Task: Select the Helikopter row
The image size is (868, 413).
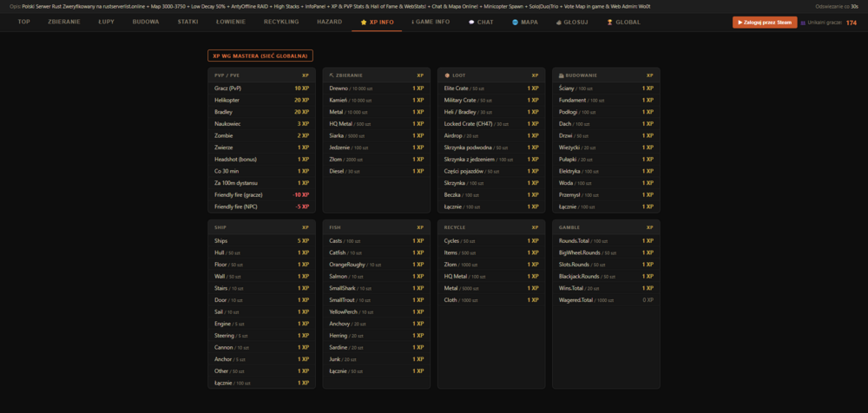Action: [261, 100]
